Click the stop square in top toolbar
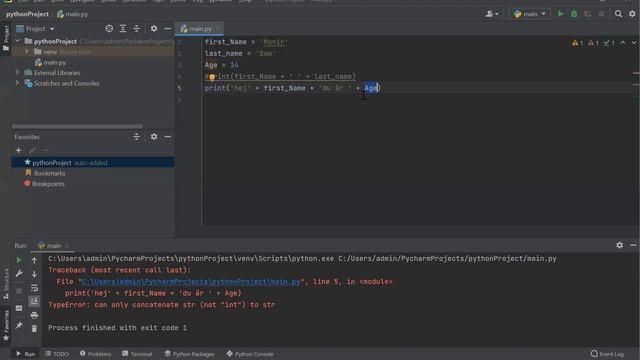The height and width of the screenshot is (360, 640). tap(601, 14)
